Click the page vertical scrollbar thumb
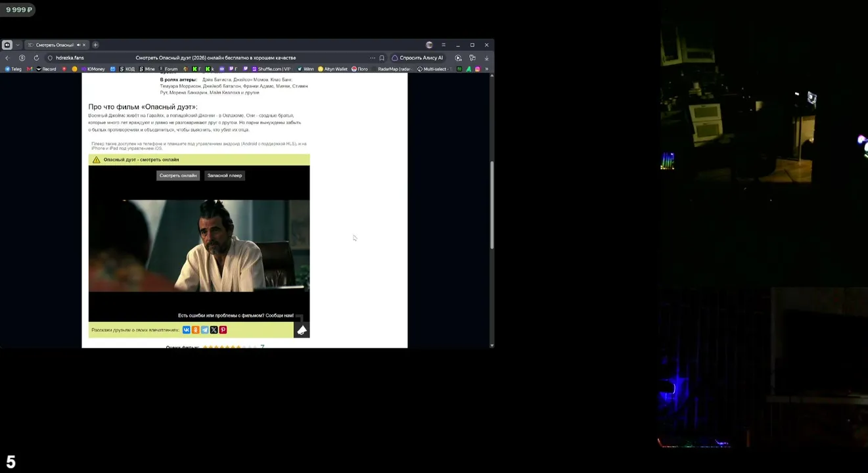 coord(491,204)
